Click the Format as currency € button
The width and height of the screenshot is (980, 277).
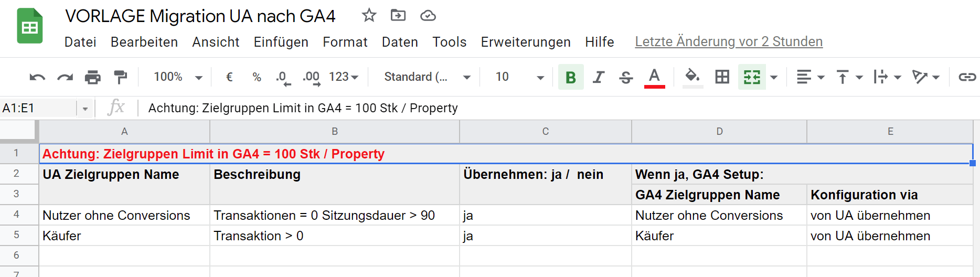[x=229, y=77]
